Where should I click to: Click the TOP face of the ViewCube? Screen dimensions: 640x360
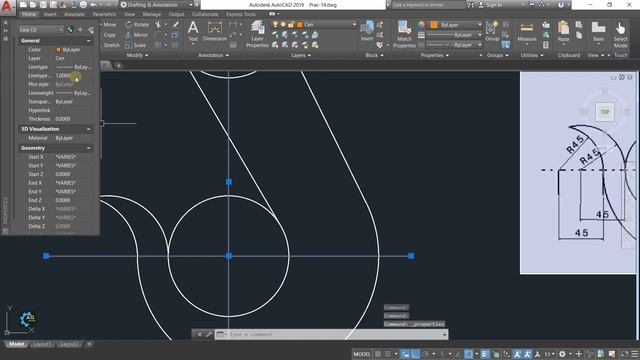point(604,112)
